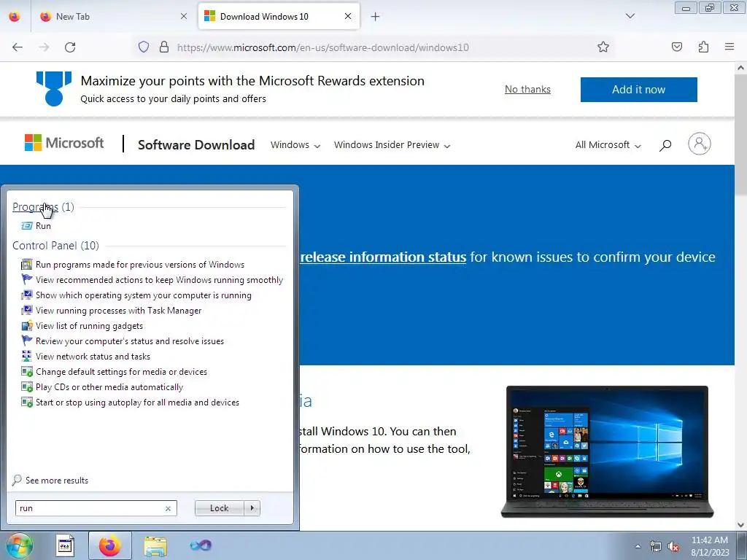The height and width of the screenshot is (560, 747).
Task: Click the Add it now button
Action: tap(638, 90)
